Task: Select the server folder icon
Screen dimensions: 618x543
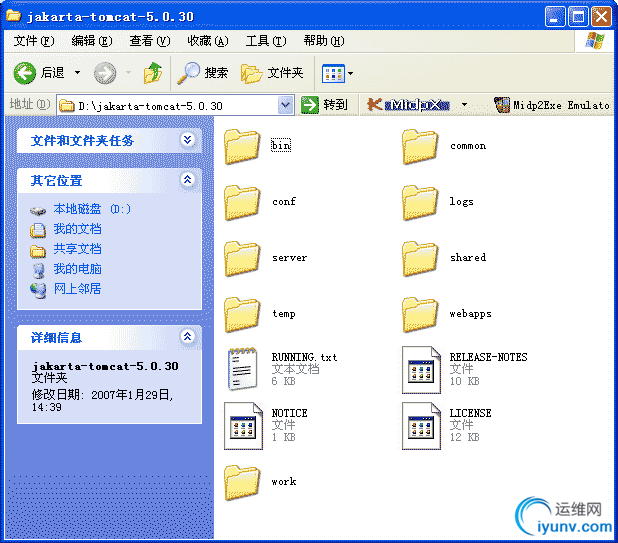Action: 242,258
